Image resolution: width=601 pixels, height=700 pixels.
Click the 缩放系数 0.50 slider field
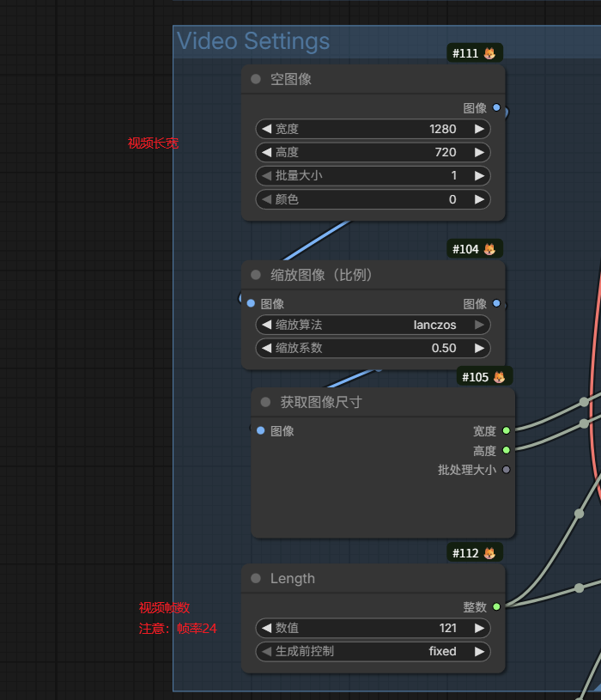(x=373, y=348)
